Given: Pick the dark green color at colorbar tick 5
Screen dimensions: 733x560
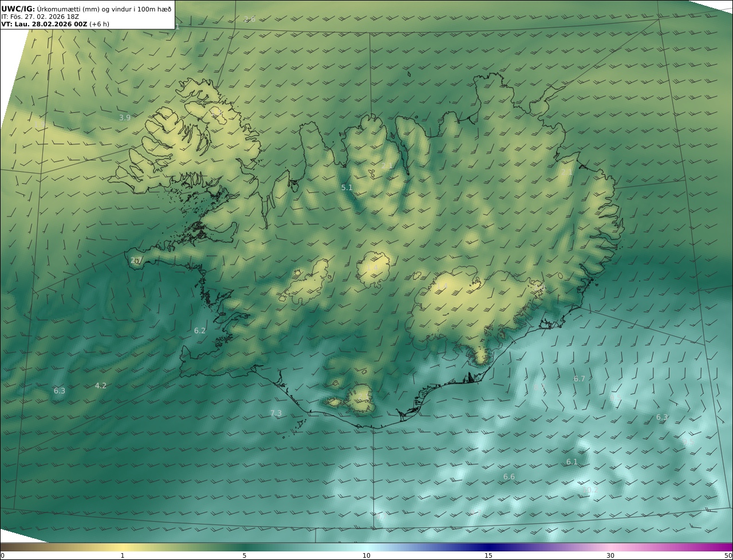Looking at the screenshot, I should 245,547.
